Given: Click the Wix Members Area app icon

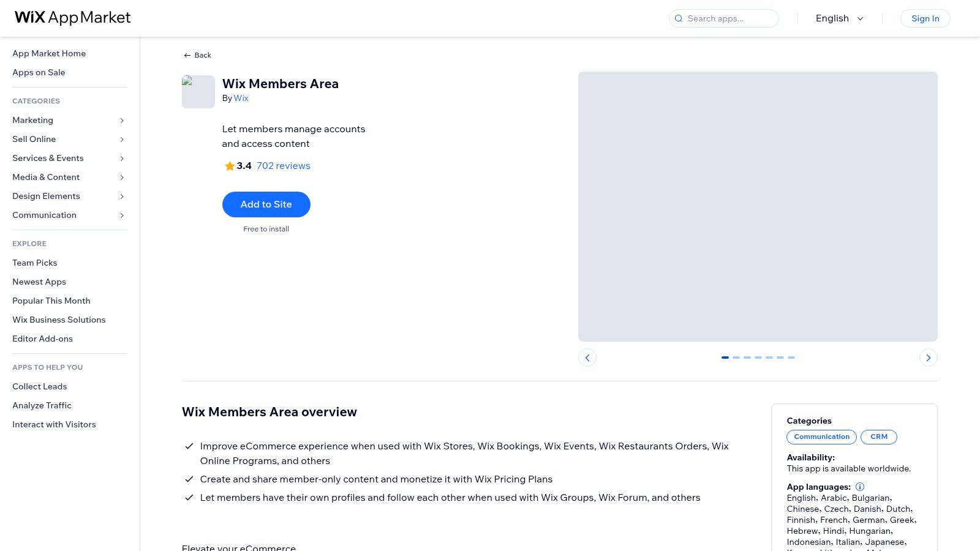Looking at the screenshot, I should coord(198,91).
